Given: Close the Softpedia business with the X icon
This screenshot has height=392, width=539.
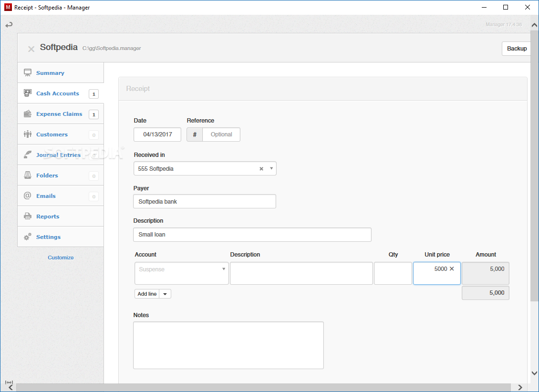Looking at the screenshot, I should [x=31, y=49].
